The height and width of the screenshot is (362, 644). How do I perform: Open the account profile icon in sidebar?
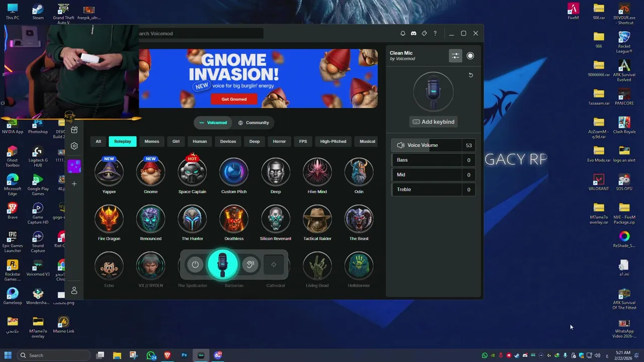click(74, 291)
